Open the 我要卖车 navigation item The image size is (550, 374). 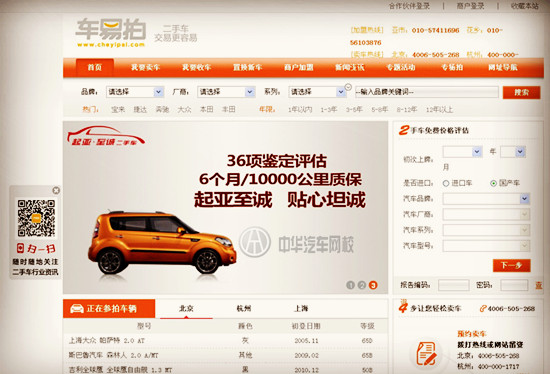[x=146, y=67]
